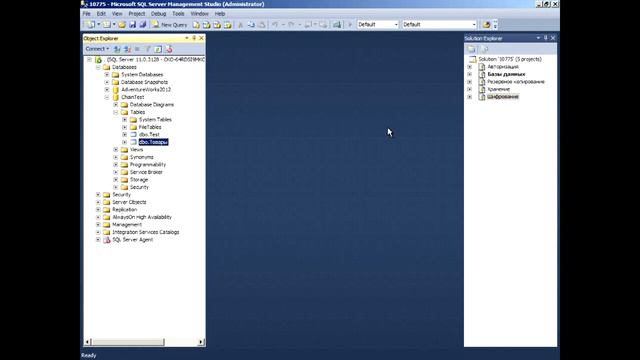The image size is (640, 360).
Task: Select the Integration Services Catalogs node
Action: (x=146, y=232)
